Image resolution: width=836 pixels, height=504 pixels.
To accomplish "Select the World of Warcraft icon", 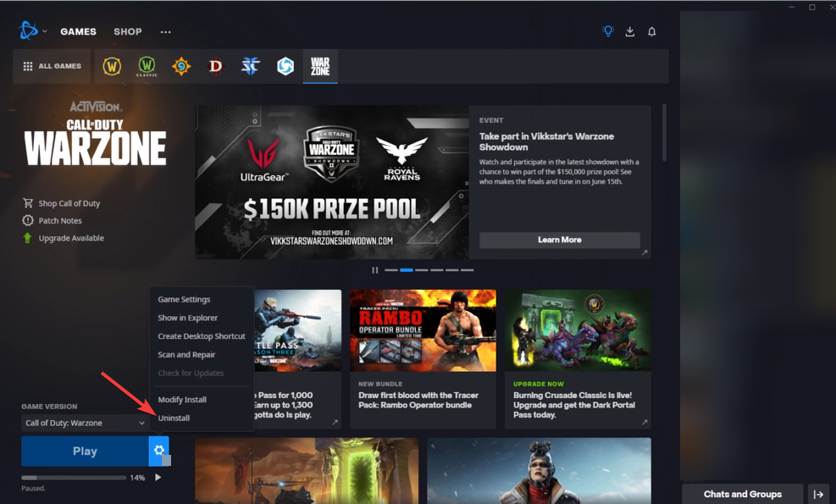I will (112, 66).
